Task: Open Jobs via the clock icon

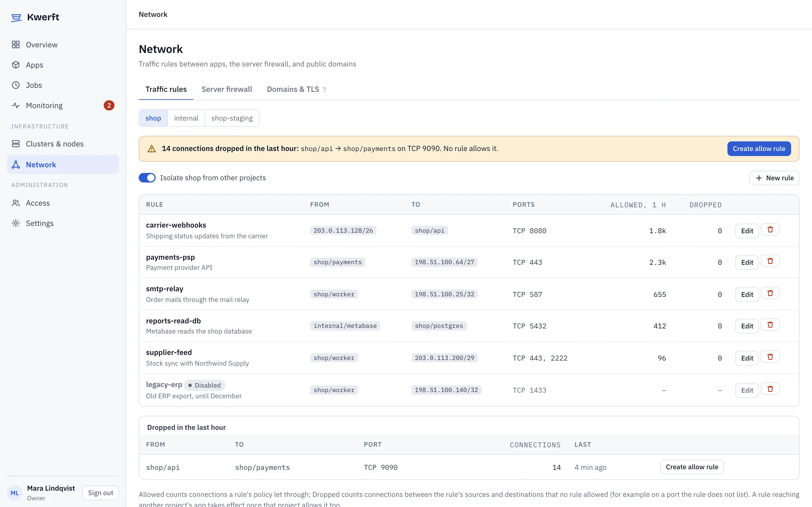Action: pyautogui.click(x=16, y=85)
